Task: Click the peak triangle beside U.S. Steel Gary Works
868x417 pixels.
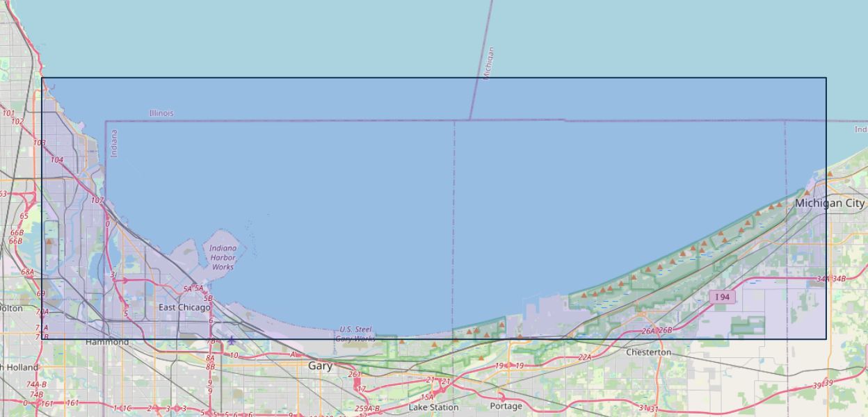Action: point(402,341)
